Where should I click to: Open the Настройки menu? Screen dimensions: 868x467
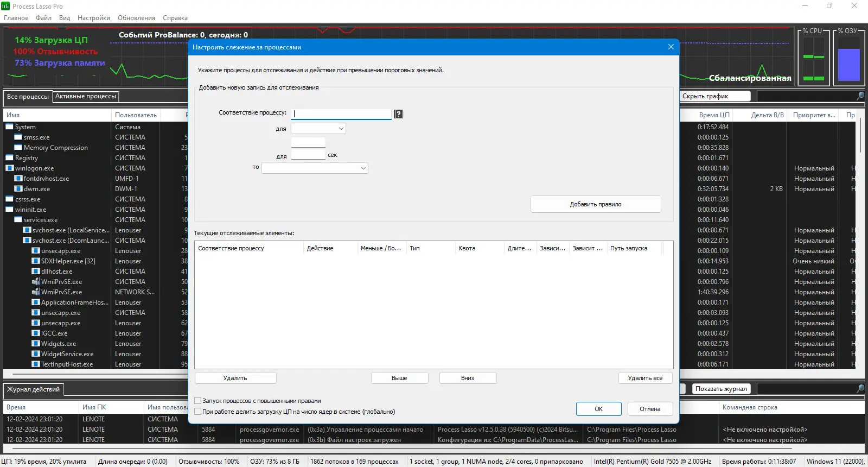point(94,18)
